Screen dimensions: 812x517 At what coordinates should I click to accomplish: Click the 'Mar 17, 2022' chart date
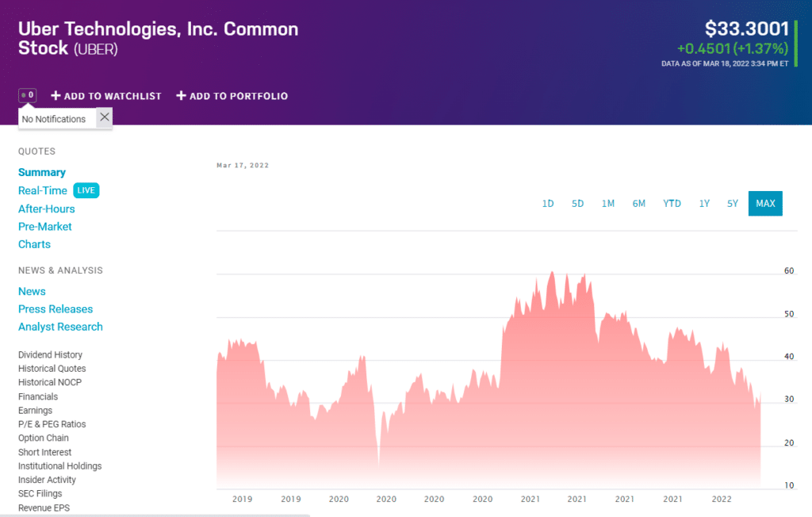coord(243,165)
